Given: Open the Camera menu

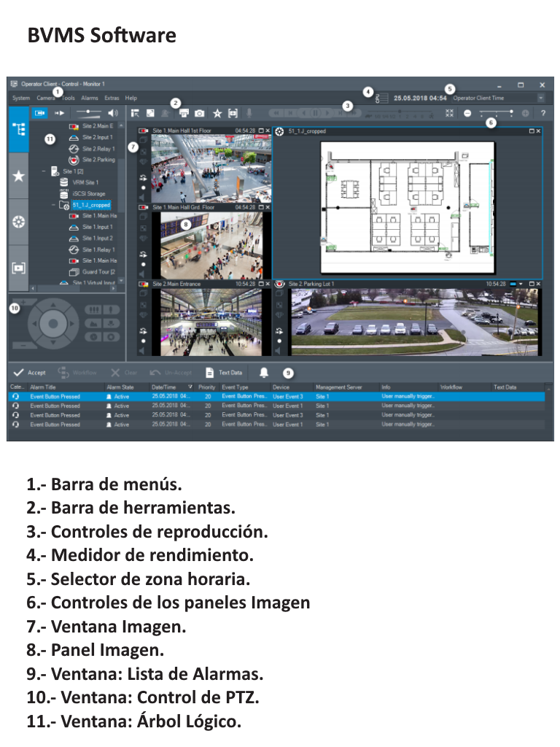Looking at the screenshot, I should click(x=46, y=98).
